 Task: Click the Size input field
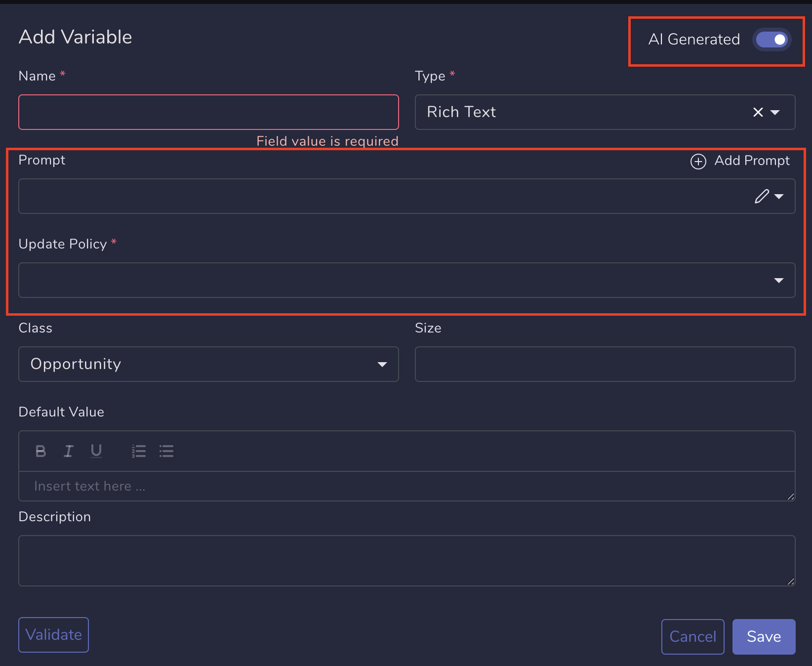(x=605, y=364)
